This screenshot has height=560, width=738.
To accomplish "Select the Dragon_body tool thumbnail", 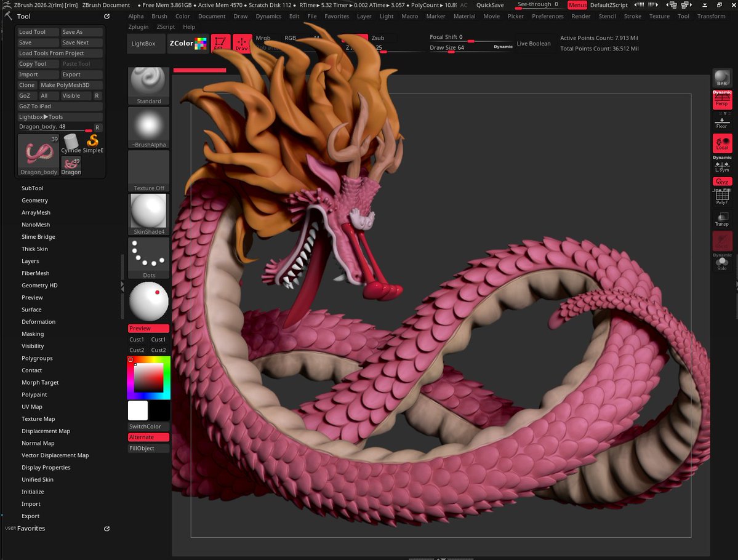I will (x=39, y=155).
